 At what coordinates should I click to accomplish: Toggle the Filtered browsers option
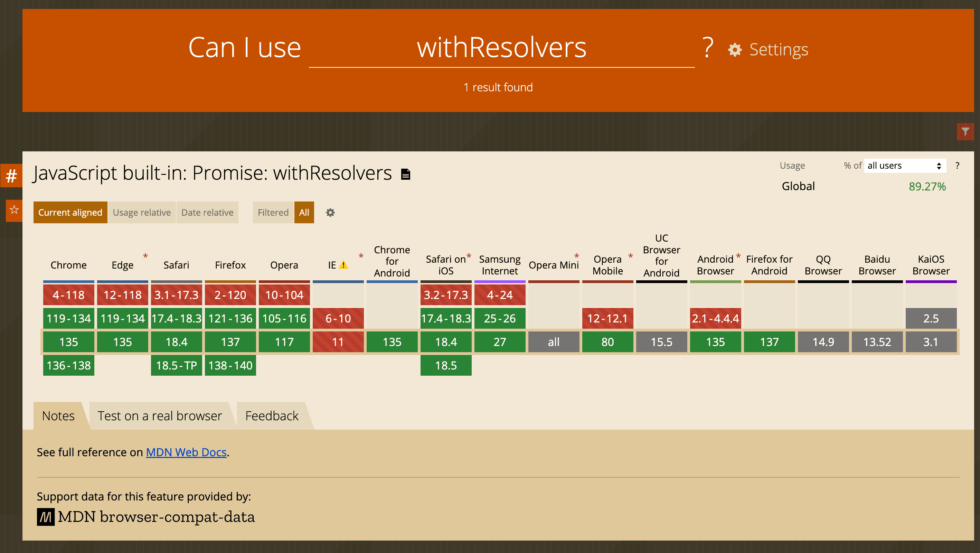tap(273, 212)
